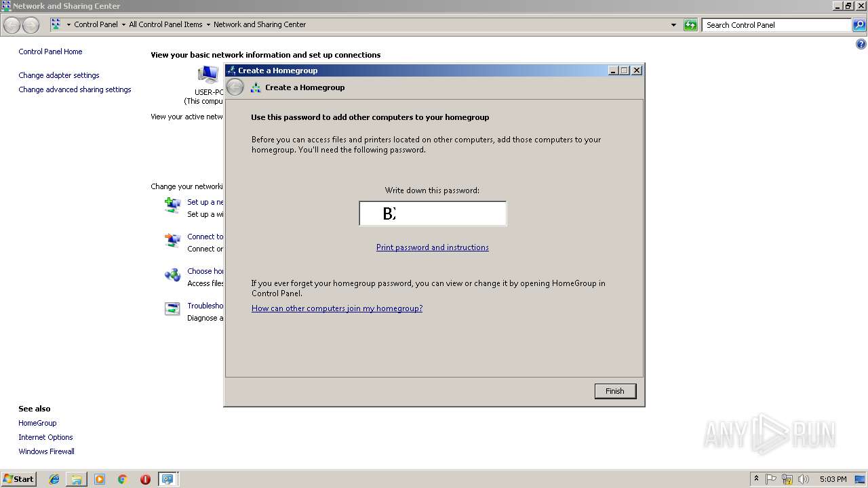Screen dimensions: 868x488
Task: Open Internet Options under See also
Action: [45, 437]
